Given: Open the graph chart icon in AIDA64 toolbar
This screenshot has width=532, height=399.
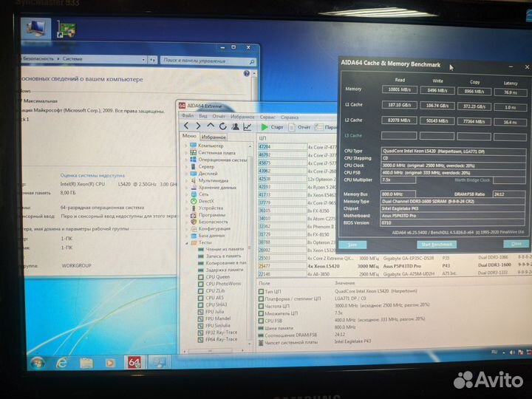Looking at the screenshot, I should tap(248, 127).
